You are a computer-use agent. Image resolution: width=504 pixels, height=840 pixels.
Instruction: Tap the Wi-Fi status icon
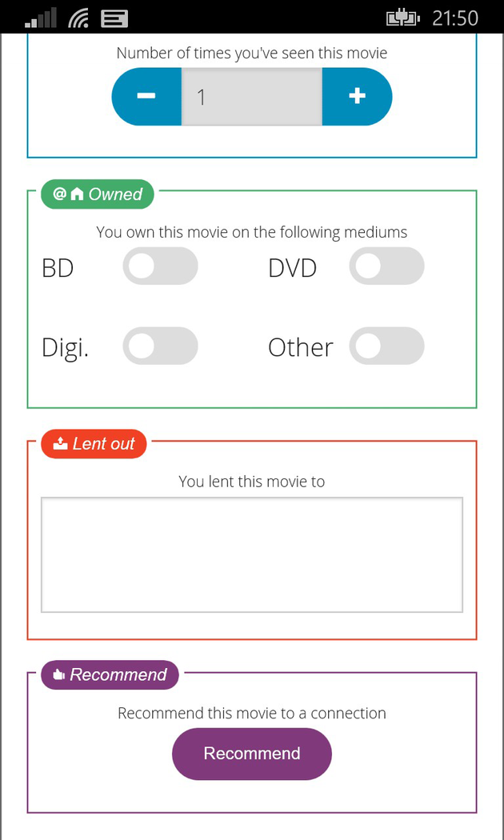pos(79,18)
